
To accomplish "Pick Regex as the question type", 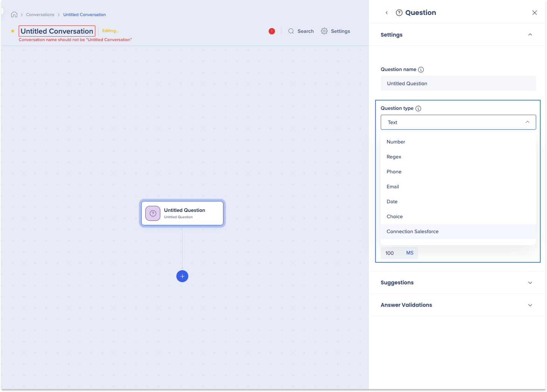I will [394, 157].
